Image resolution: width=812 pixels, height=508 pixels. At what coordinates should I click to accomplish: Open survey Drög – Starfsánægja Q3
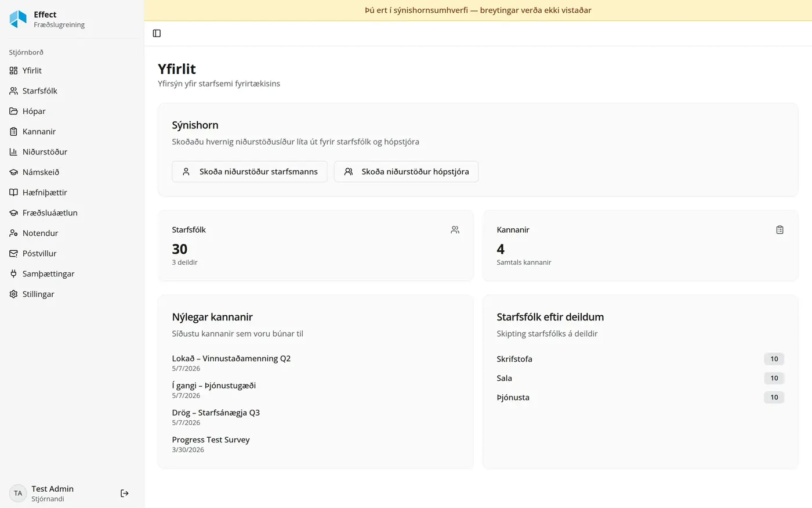click(x=216, y=413)
